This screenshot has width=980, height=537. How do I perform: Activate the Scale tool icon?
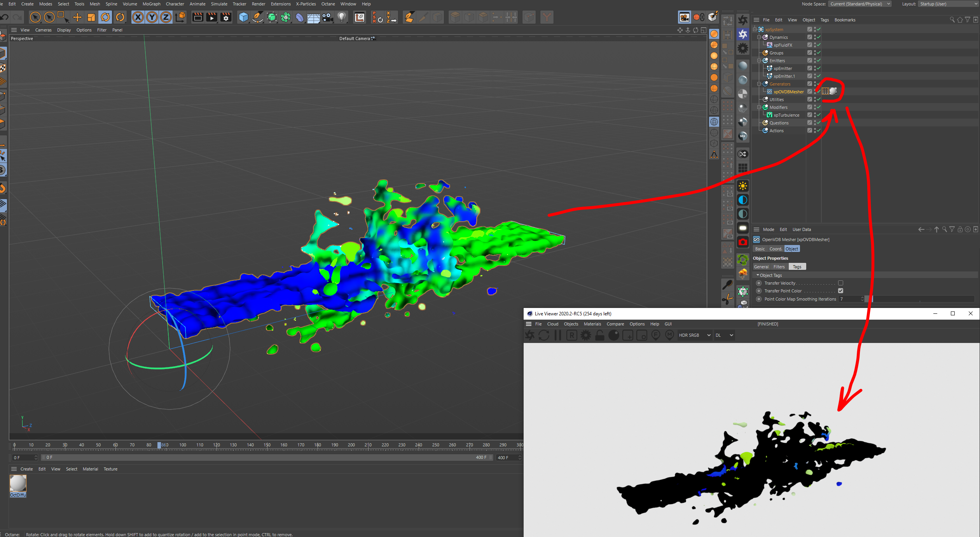91,17
